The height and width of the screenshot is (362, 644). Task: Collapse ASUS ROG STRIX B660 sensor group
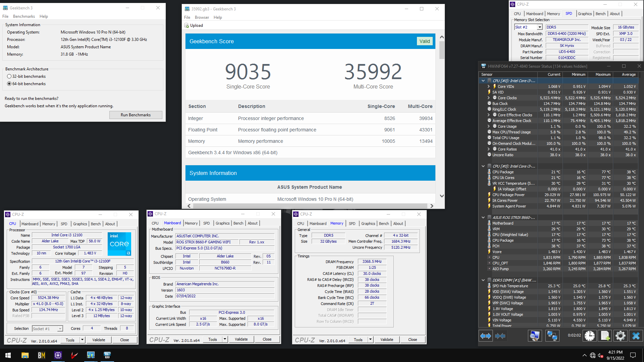(x=483, y=218)
